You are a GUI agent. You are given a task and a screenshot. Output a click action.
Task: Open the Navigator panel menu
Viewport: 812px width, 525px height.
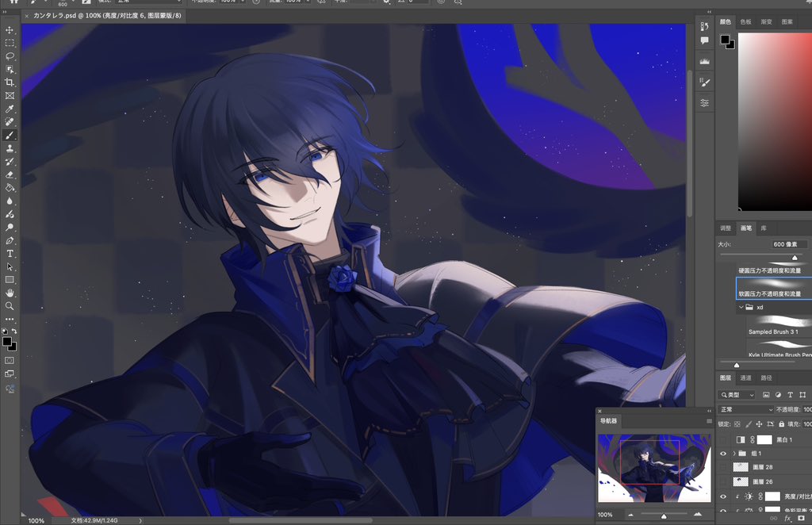[709, 421]
